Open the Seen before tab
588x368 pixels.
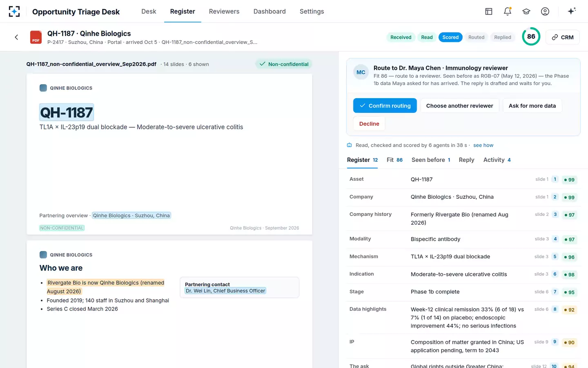click(x=431, y=160)
